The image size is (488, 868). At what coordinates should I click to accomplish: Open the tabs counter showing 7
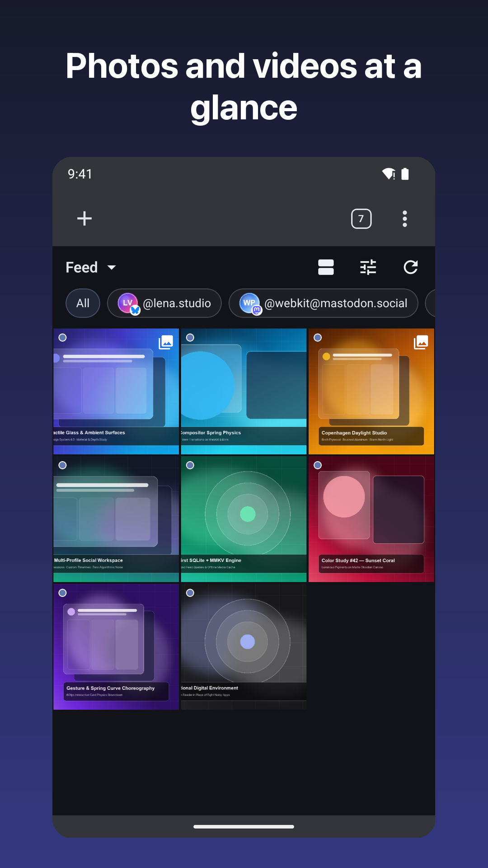click(x=361, y=219)
